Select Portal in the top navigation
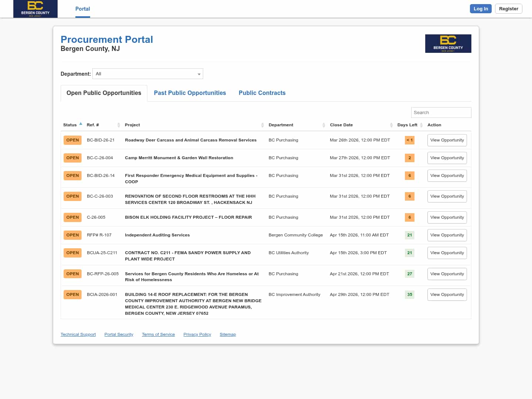 click(82, 8)
